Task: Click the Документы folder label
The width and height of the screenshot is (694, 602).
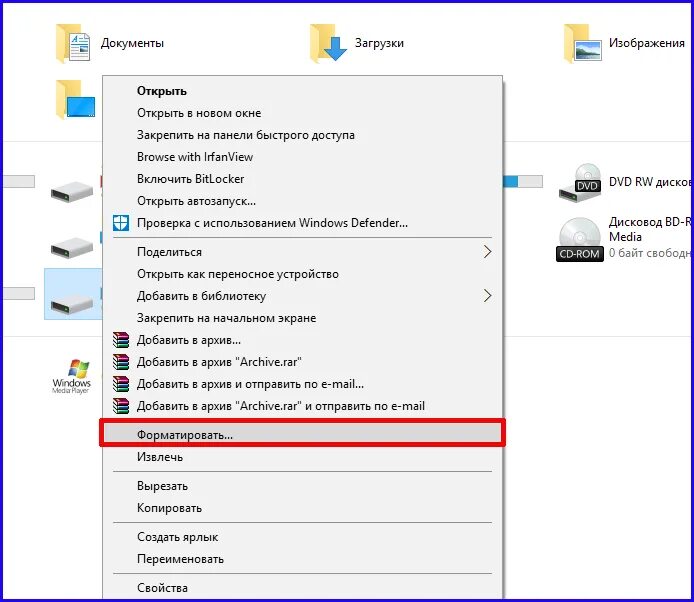Action: (x=132, y=43)
